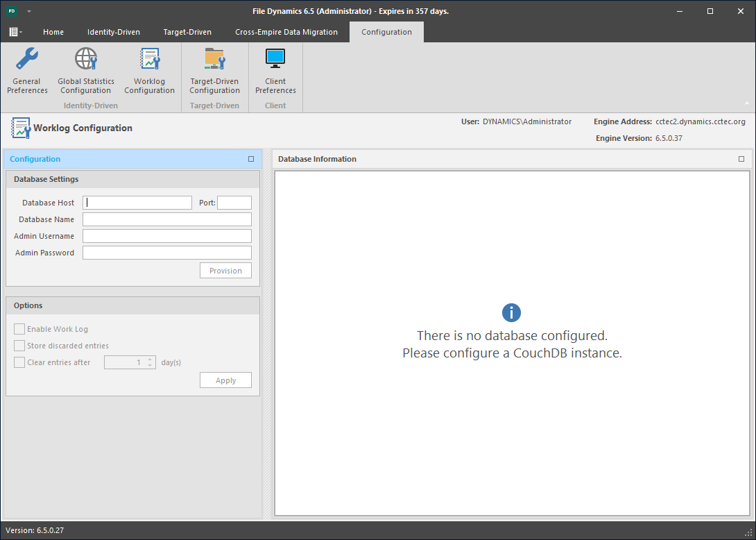756x540 pixels.
Task: Open Target-Driven Configuration folder icon
Action: [214, 60]
